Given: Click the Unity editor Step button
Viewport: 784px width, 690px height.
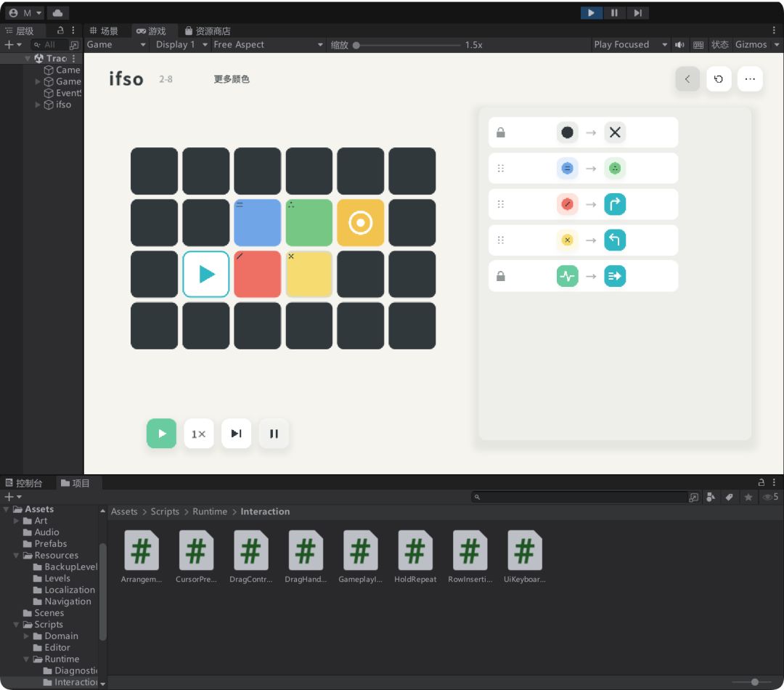Looking at the screenshot, I should (637, 13).
